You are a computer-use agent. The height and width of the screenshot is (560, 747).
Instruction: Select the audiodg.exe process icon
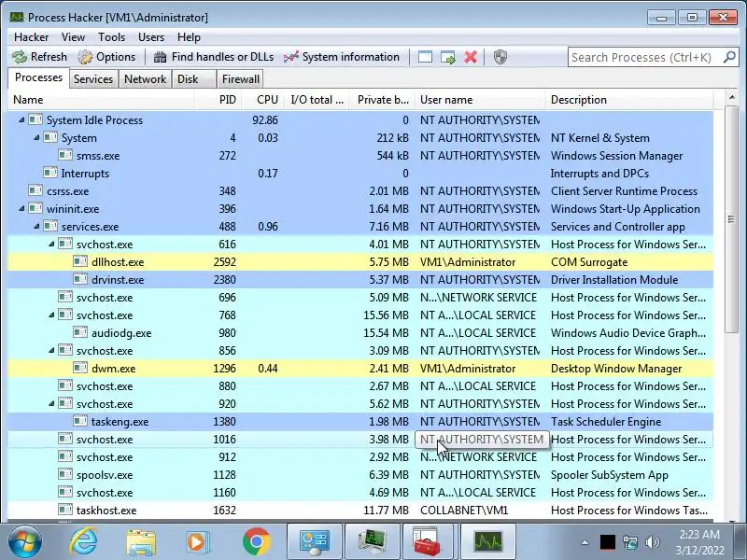(x=80, y=333)
